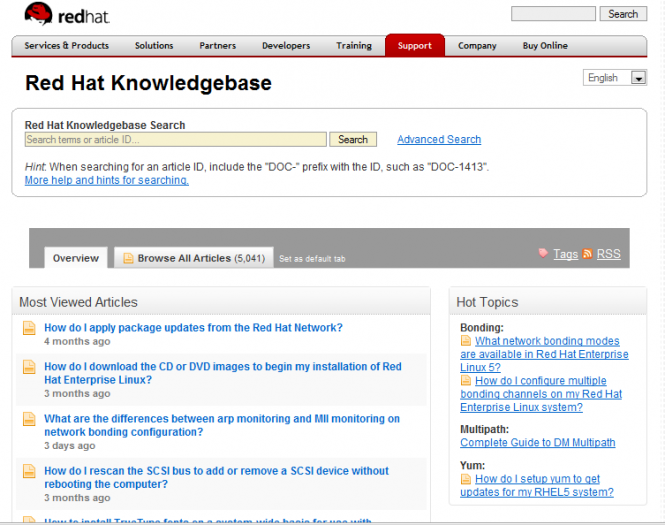The image size is (665, 525).
Task: Open What network bonding modes link
Action: [544, 354]
